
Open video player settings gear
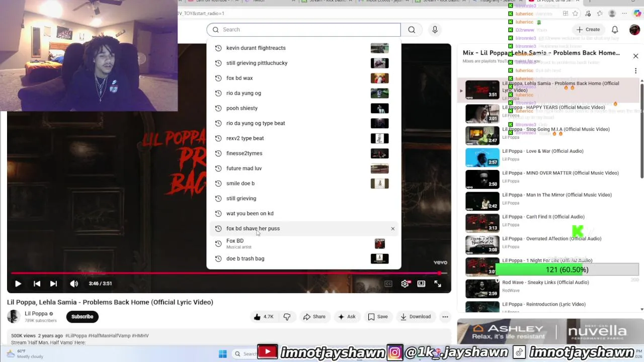tap(405, 284)
